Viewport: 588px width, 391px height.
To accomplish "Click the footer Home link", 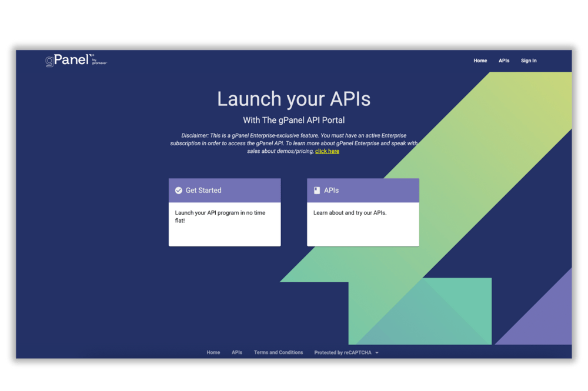I will coord(213,352).
